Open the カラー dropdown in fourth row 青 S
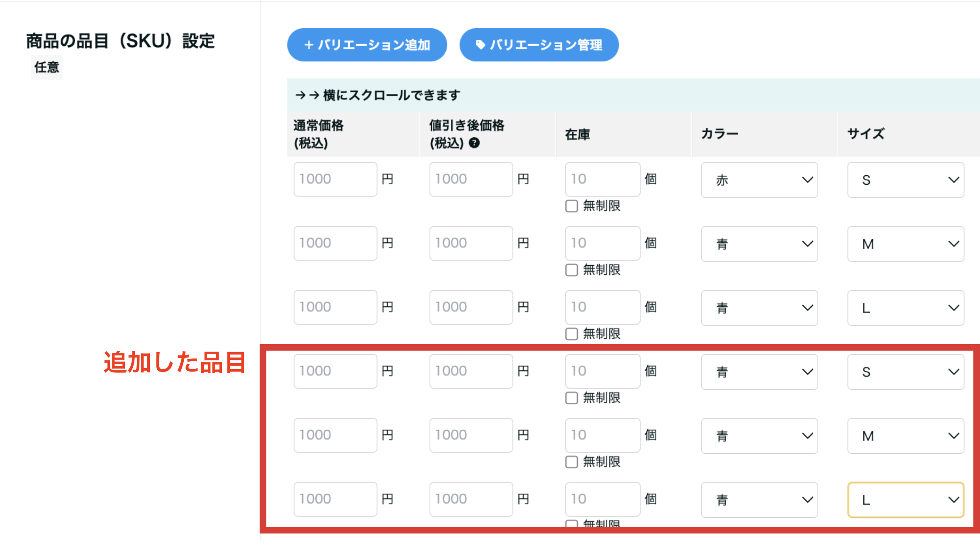The height and width of the screenshot is (553, 980). point(759,372)
